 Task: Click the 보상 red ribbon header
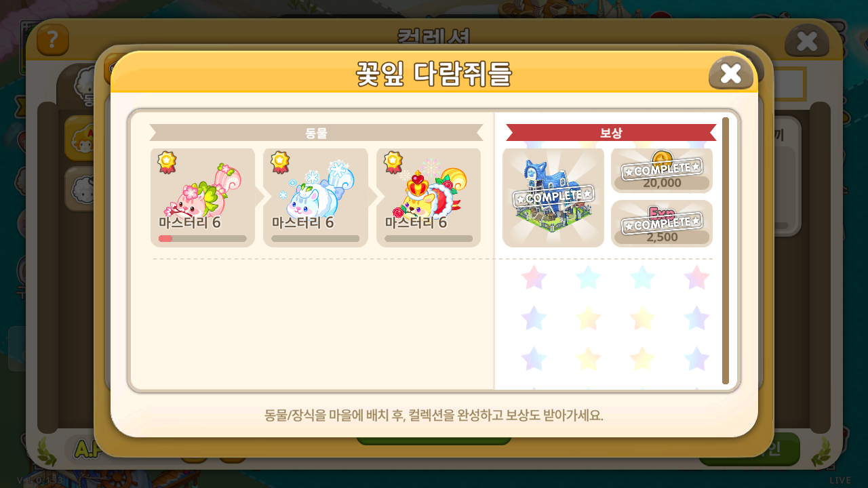(611, 133)
